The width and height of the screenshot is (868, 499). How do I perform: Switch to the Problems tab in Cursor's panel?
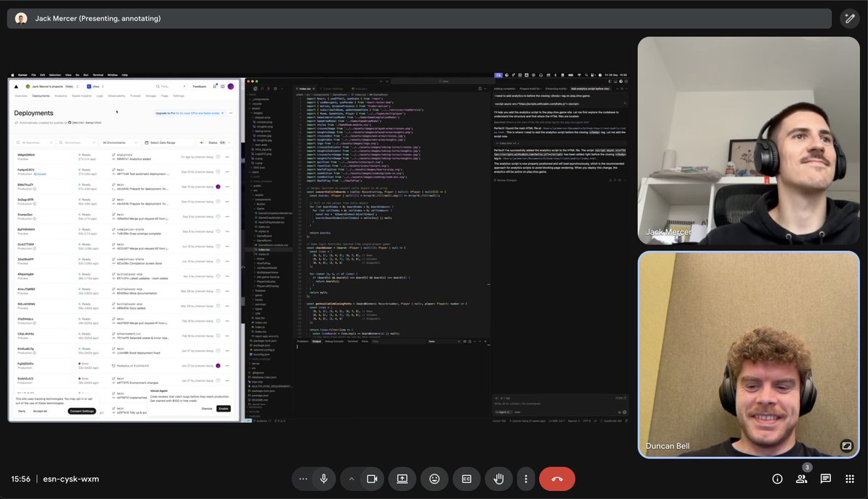(303, 341)
